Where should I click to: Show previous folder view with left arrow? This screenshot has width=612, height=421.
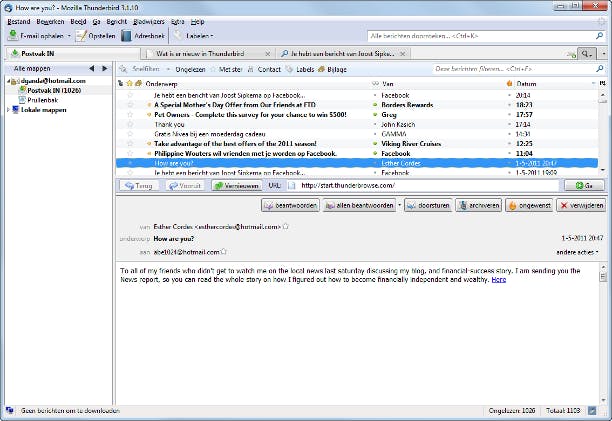pos(91,68)
